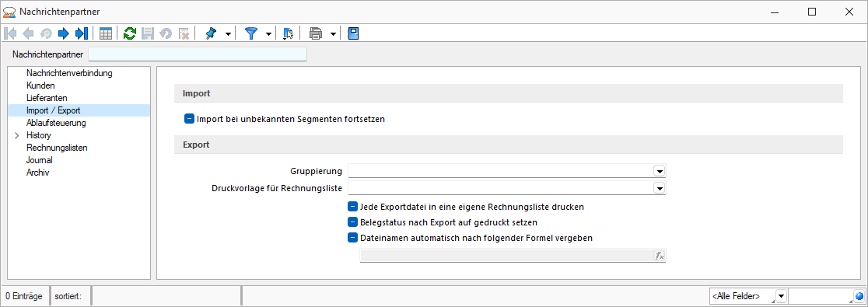Click the formula editor fx icon
This screenshot has height=307, width=868.
[x=660, y=256]
